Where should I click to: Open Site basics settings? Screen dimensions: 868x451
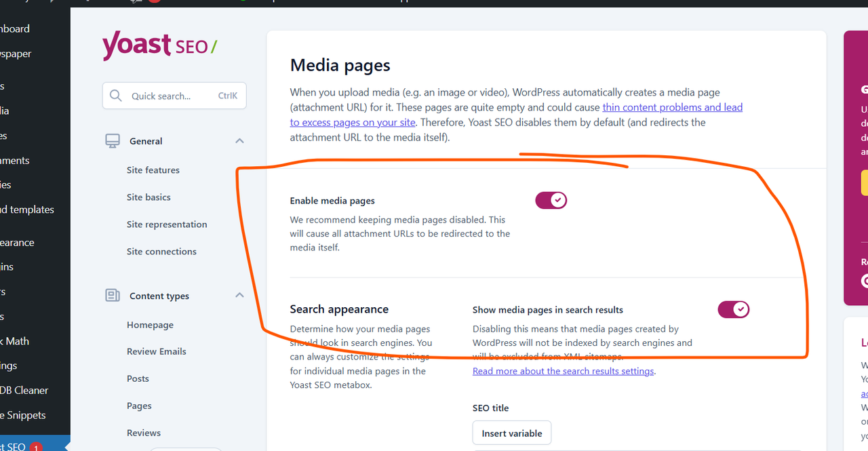(149, 197)
